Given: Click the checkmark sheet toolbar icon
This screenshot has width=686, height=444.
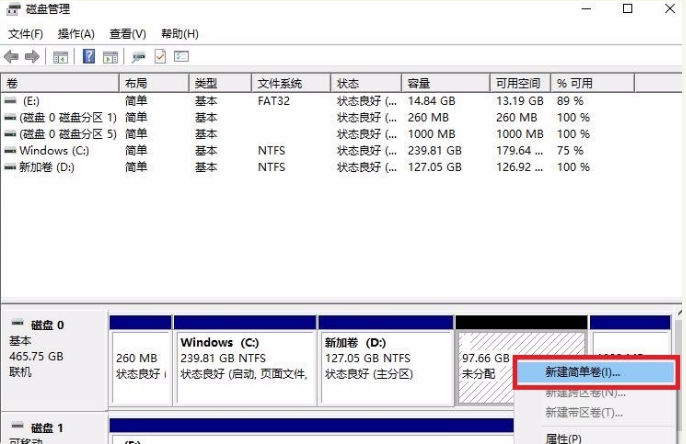Looking at the screenshot, I should (x=160, y=57).
